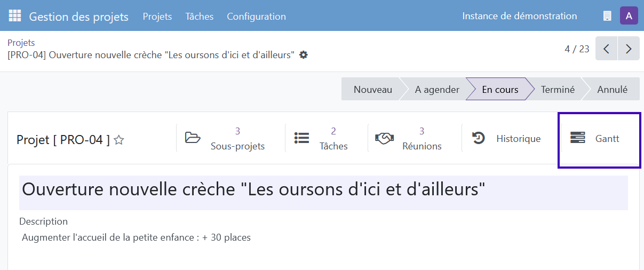Click the Tâches list icon
644x270 pixels.
tap(302, 138)
